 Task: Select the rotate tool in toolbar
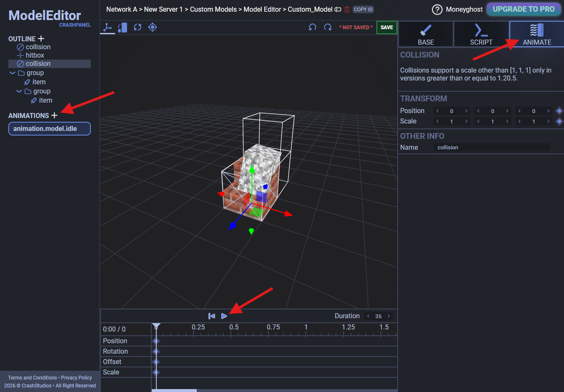click(x=138, y=28)
